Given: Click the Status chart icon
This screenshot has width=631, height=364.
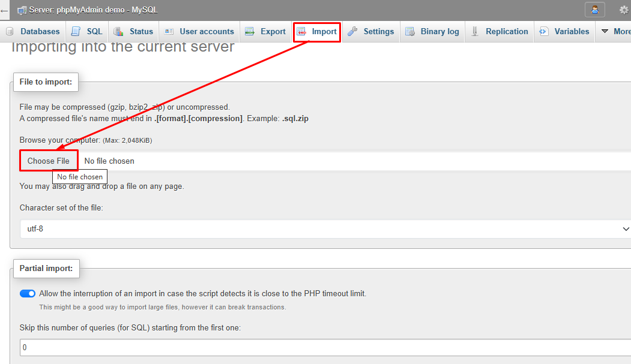Looking at the screenshot, I should [118, 31].
